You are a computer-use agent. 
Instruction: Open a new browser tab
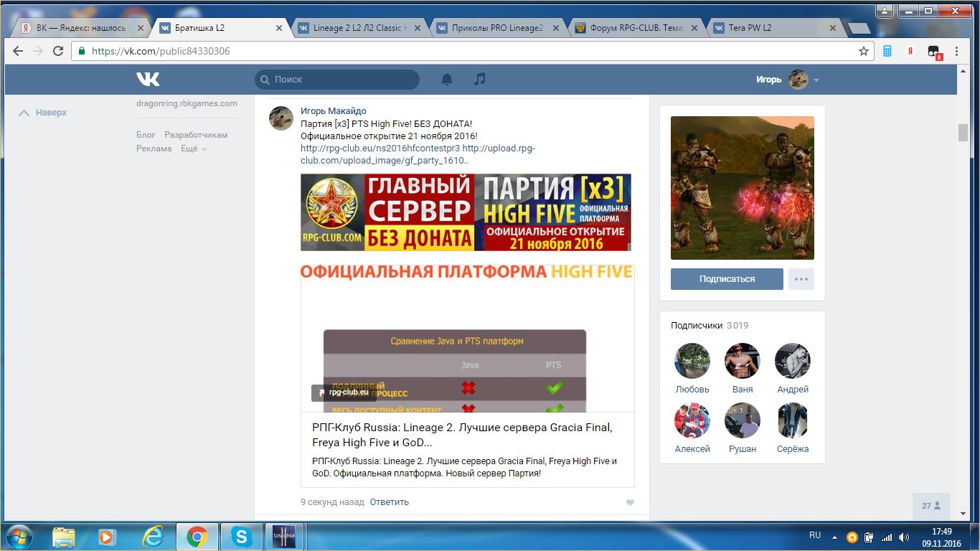pyautogui.click(x=858, y=29)
